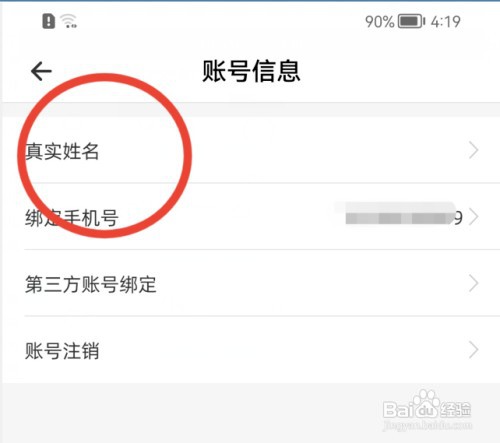Open the 真实姓名 row

click(x=251, y=150)
